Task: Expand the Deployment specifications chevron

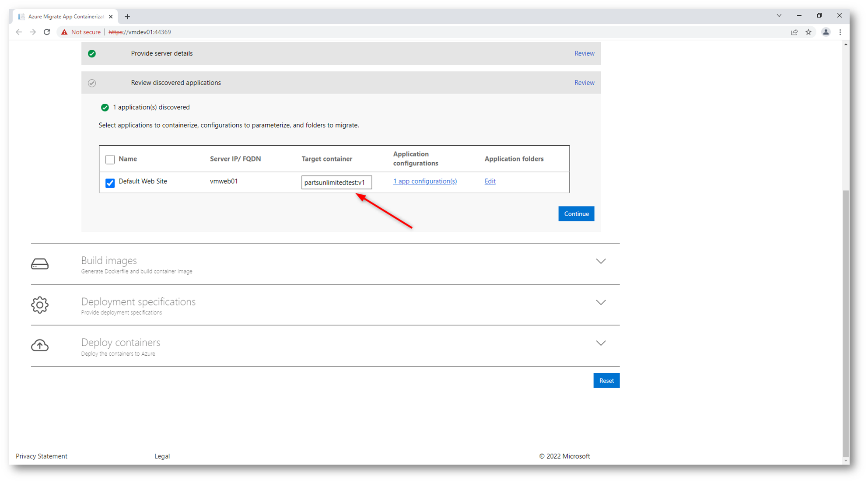Action: 601,302
